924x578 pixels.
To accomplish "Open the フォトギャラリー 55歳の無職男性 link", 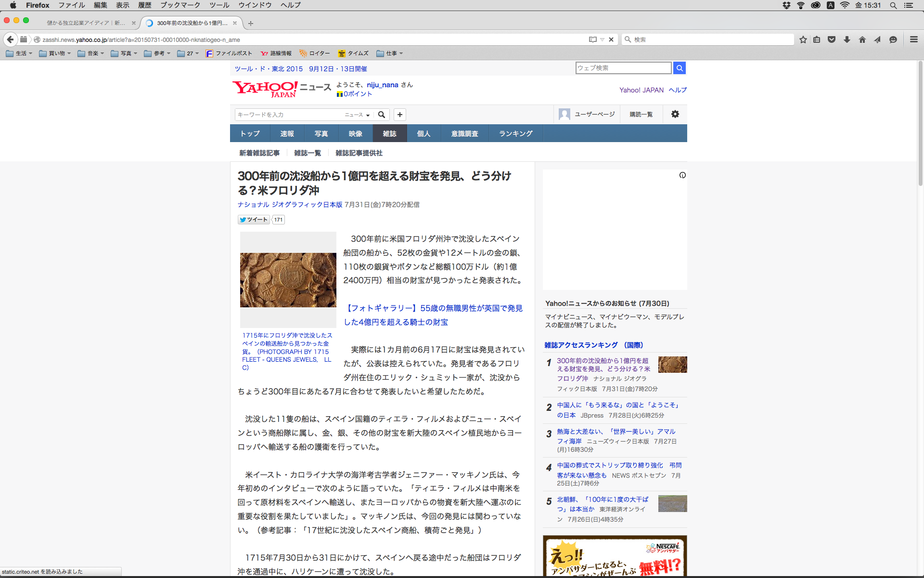I will (x=433, y=315).
